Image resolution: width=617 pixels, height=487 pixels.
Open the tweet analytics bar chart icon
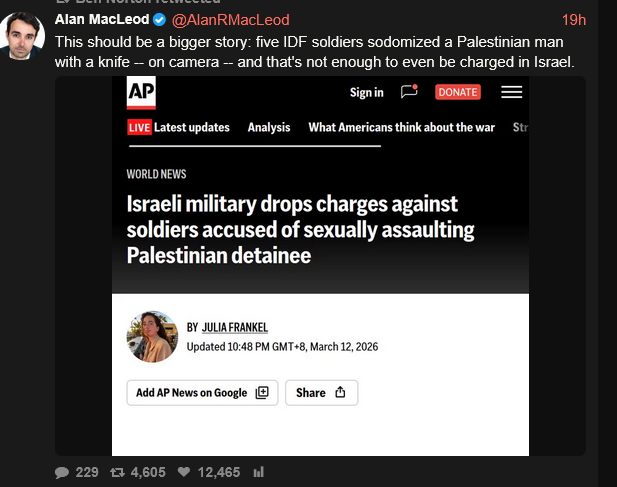pos(258,472)
